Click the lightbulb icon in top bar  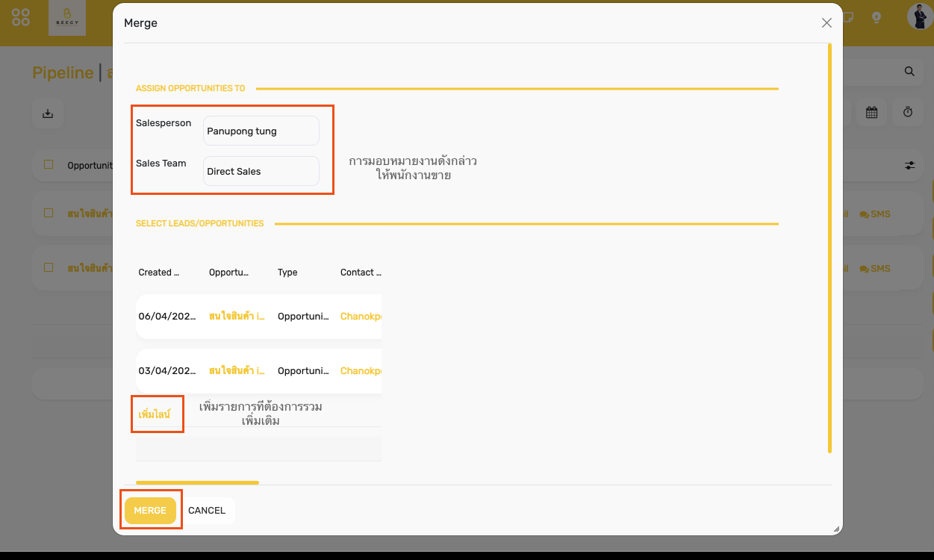coord(877,17)
